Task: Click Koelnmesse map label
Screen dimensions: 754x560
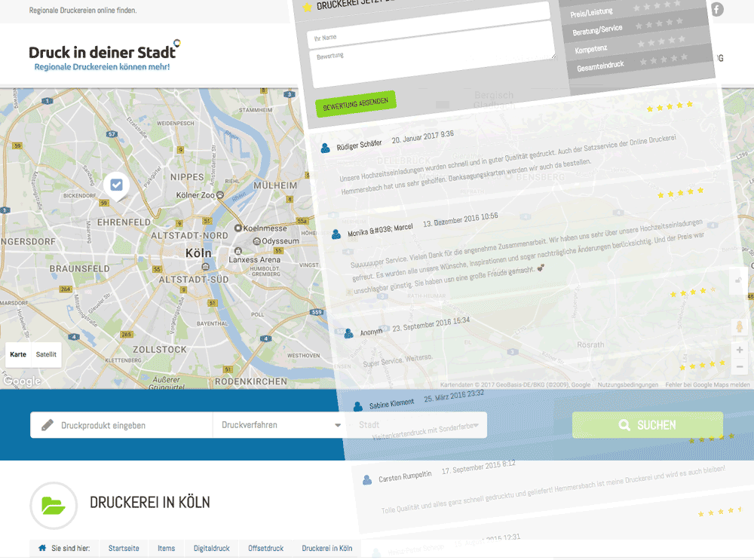Action: point(261,228)
